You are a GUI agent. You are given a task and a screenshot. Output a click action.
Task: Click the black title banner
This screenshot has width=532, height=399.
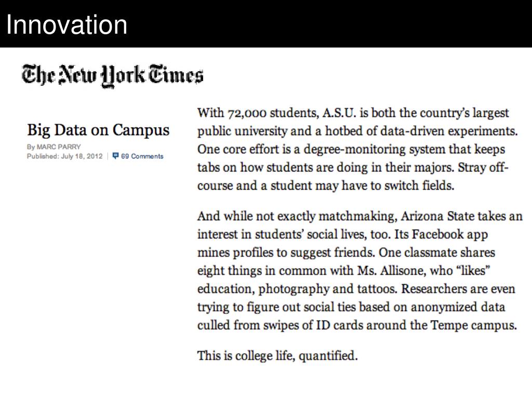266,24
